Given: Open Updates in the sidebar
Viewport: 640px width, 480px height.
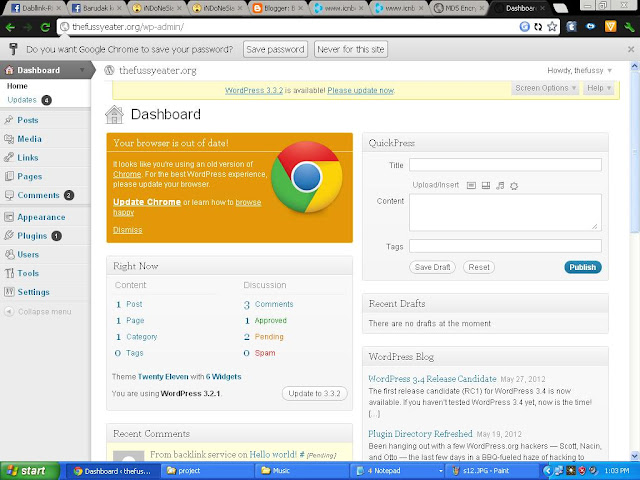Looking at the screenshot, I should pos(22,100).
